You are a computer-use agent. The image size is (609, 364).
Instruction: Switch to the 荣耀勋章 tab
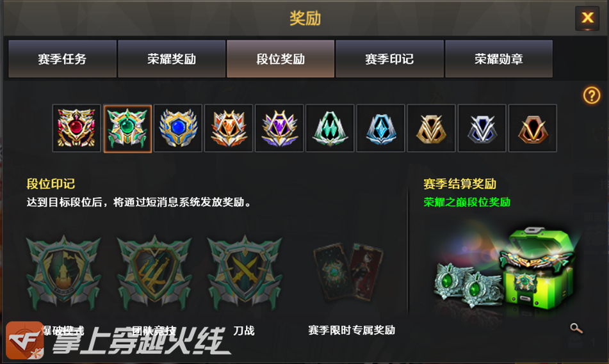tap(499, 59)
